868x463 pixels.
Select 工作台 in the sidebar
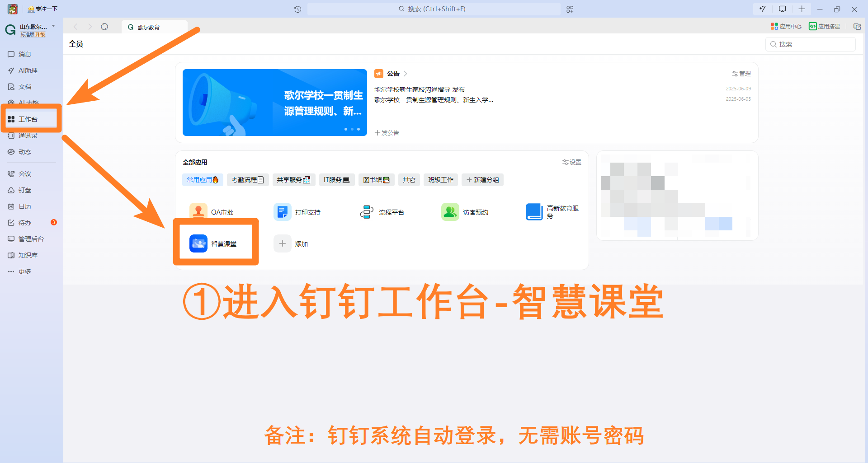tap(28, 119)
